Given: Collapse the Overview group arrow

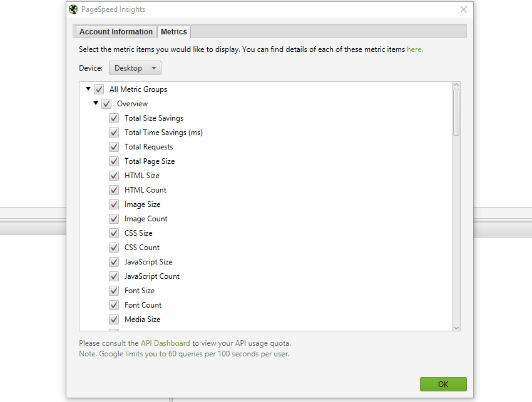Looking at the screenshot, I should (96, 103).
